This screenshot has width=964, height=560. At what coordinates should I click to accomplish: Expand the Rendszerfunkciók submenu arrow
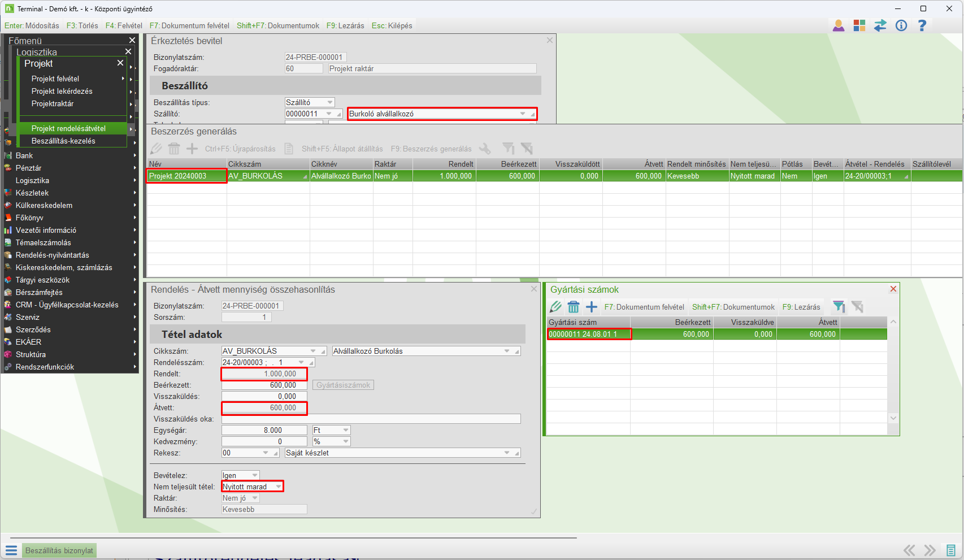(x=135, y=367)
